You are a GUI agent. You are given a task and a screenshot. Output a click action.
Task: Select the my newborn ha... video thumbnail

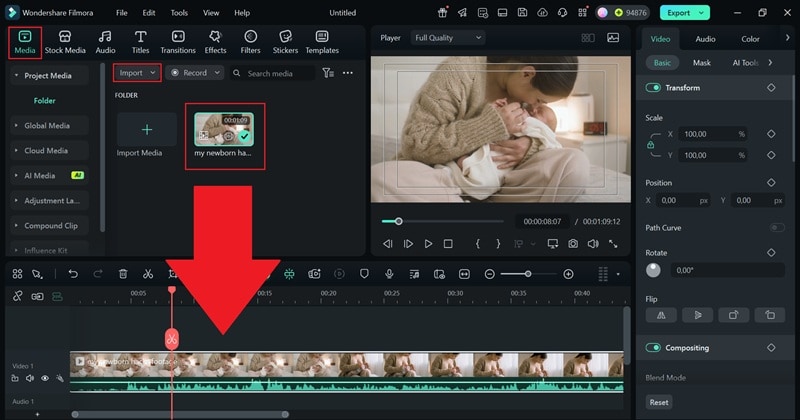(224, 129)
